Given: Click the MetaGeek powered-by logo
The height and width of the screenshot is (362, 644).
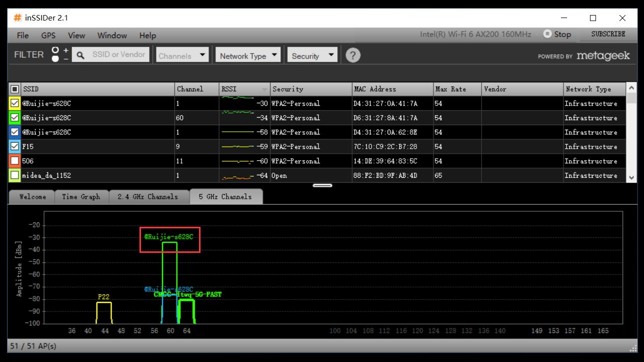Looking at the screenshot, I should point(584,56).
